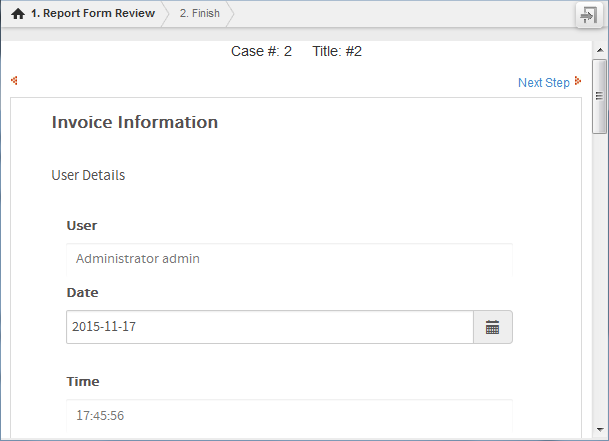Open the calendar date picker icon

[492, 327]
